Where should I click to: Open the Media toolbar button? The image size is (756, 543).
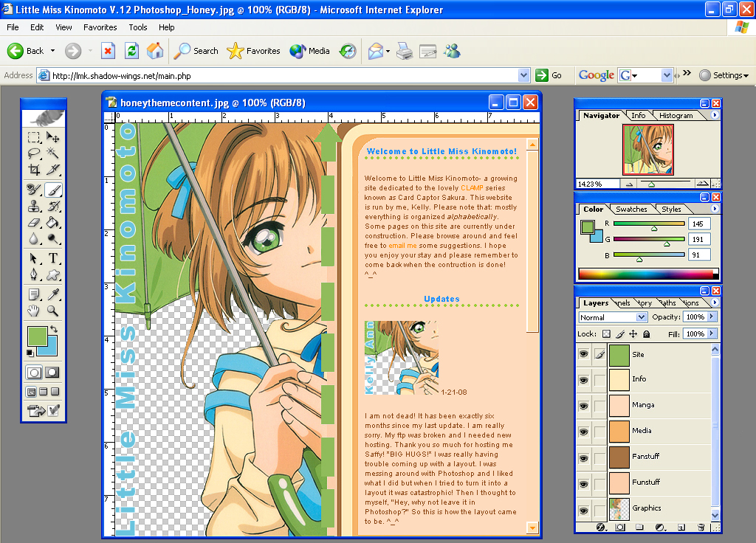pos(310,51)
